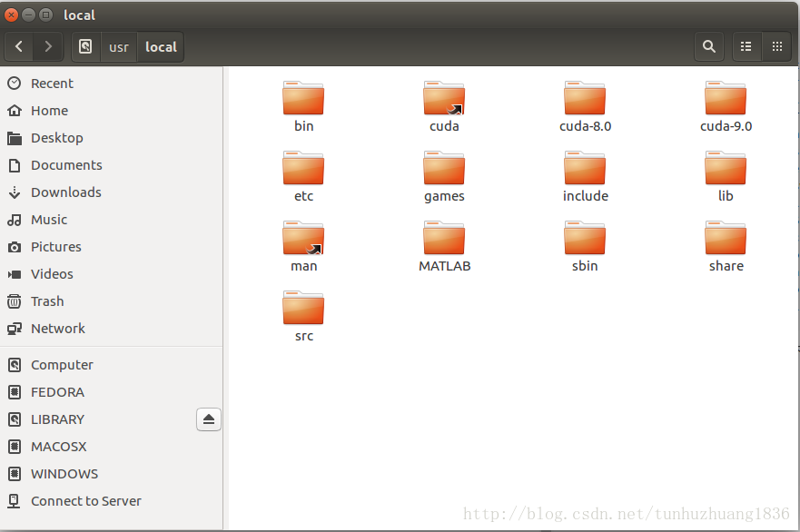This screenshot has height=532, width=800.
Task: Select the cuda-9.0 folder
Action: tap(726, 107)
